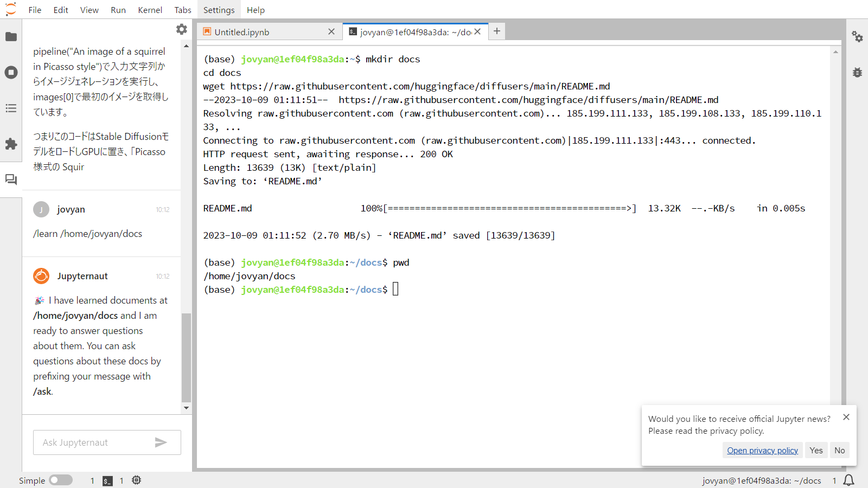Image resolution: width=868 pixels, height=488 pixels.
Task: Open the File Browser sidebar icon
Action: (x=11, y=37)
